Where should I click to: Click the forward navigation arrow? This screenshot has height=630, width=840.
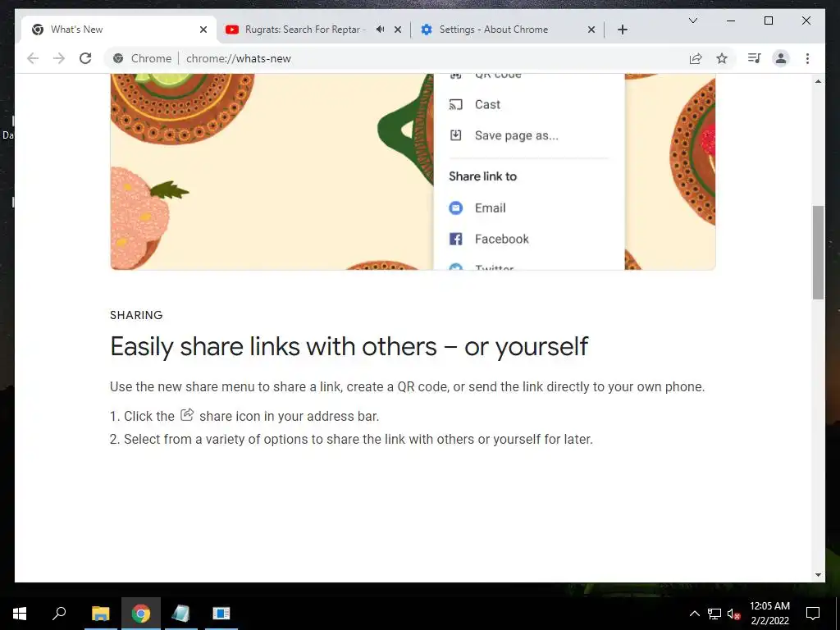pos(59,58)
